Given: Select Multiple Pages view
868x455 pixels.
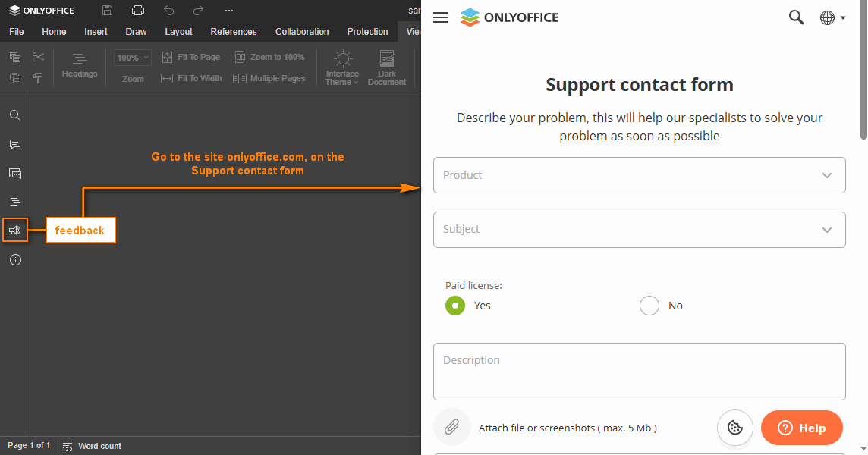Looking at the screenshot, I should coord(269,79).
